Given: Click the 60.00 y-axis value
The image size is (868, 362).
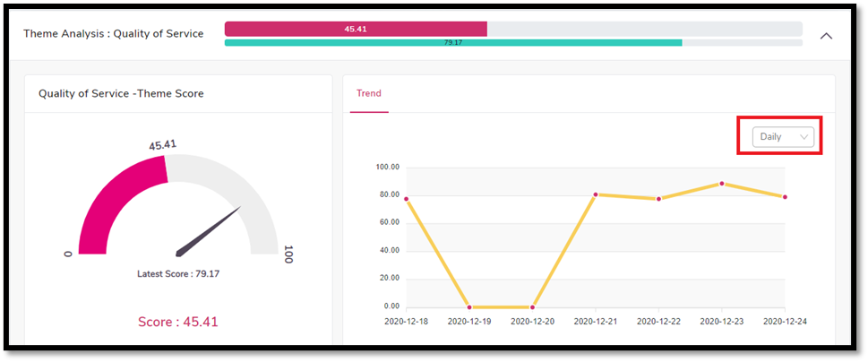Looking at the screenshot, I should pyautogui.click(x=389, y=222).
